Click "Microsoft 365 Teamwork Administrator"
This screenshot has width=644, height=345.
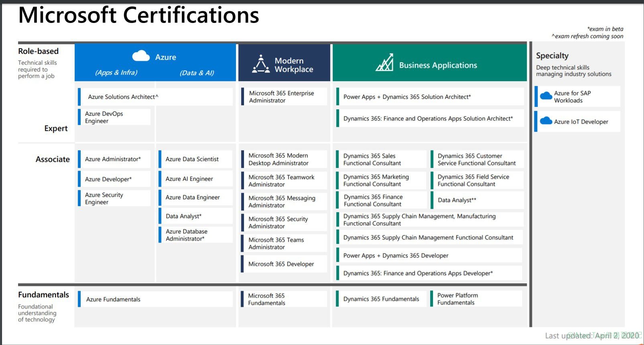[x=284, y=181]
